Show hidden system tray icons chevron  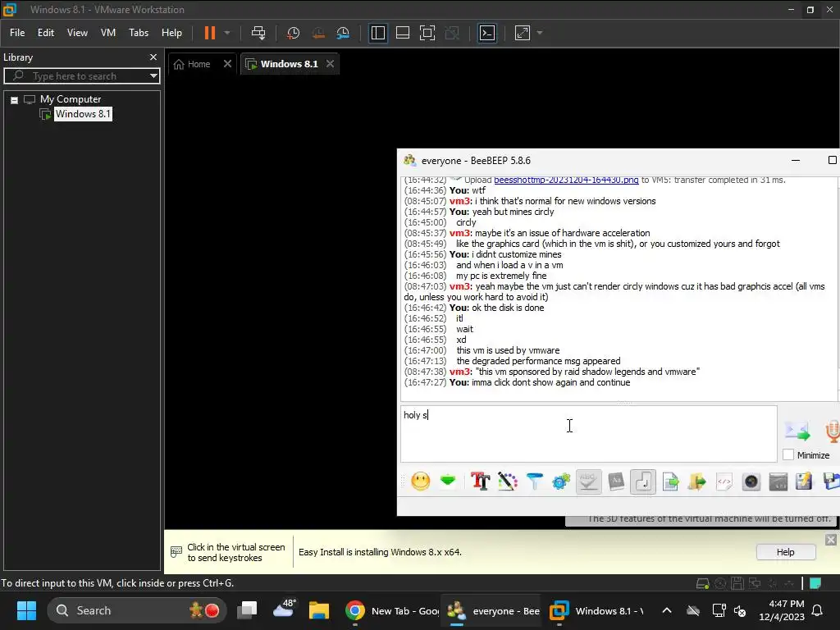point(666,610)
